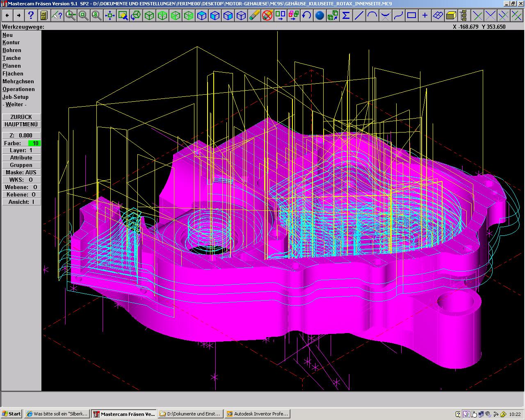Click the yellow solid block icon

[451, 16]
